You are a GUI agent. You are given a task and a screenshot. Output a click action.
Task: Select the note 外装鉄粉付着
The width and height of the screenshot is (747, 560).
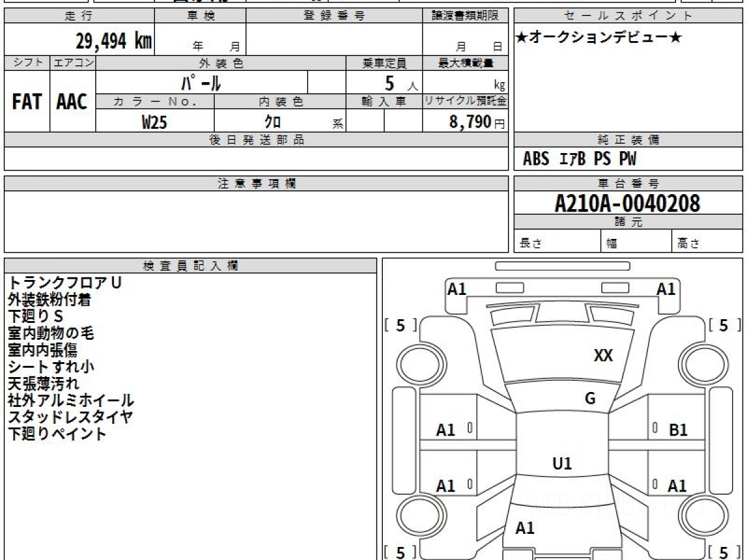pos(50,300)
